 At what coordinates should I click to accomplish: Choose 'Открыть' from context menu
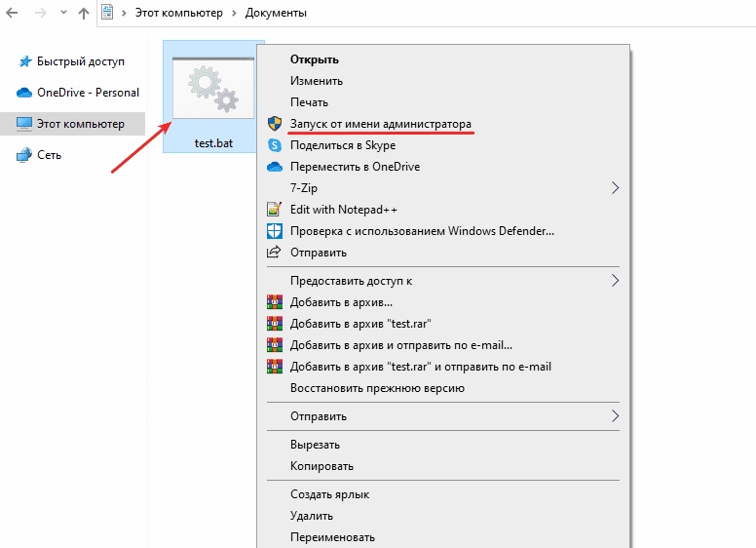coord(315,59)
